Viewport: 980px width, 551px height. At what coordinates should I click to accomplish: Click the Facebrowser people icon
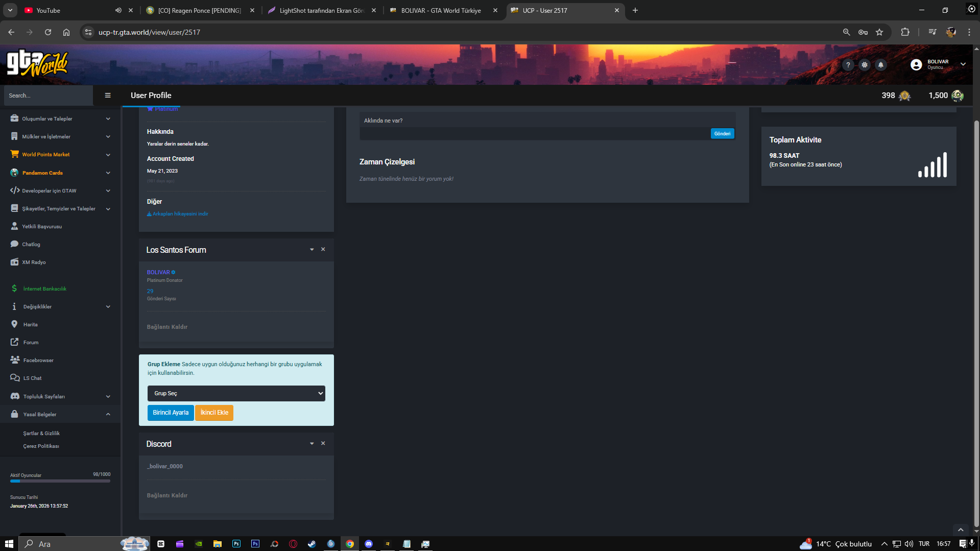point(15,360)
